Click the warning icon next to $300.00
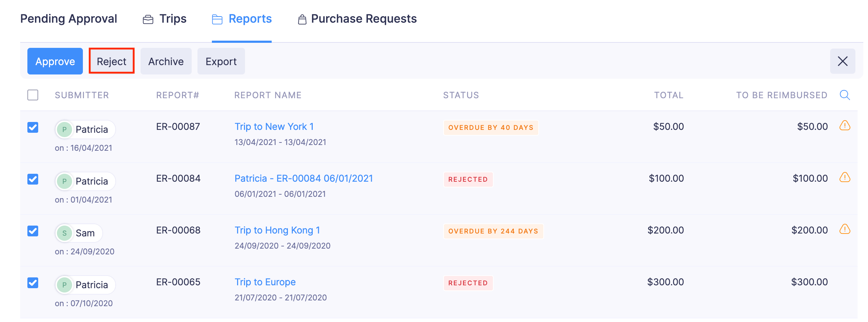 845,281
